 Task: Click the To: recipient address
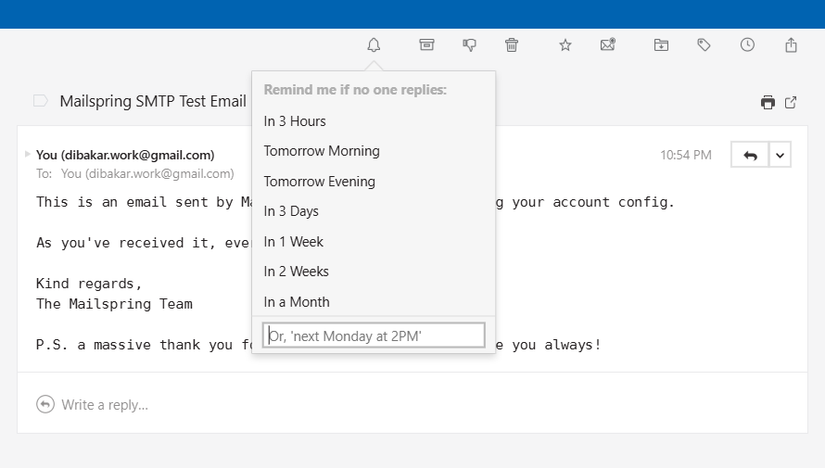[147, 174]
